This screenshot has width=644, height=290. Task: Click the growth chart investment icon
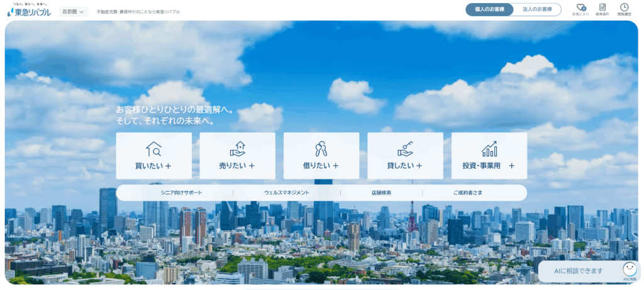[x=489, y=149]
